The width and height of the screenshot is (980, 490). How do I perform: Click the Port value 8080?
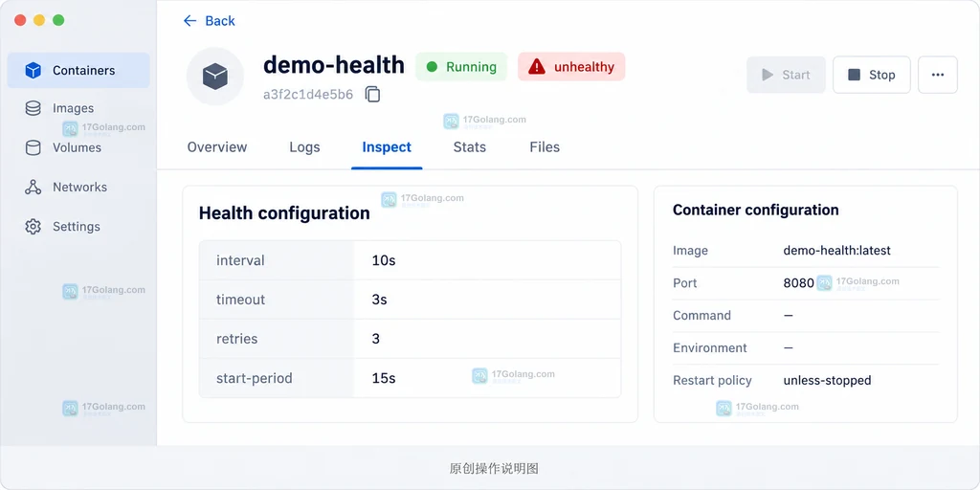click(799, 282)
